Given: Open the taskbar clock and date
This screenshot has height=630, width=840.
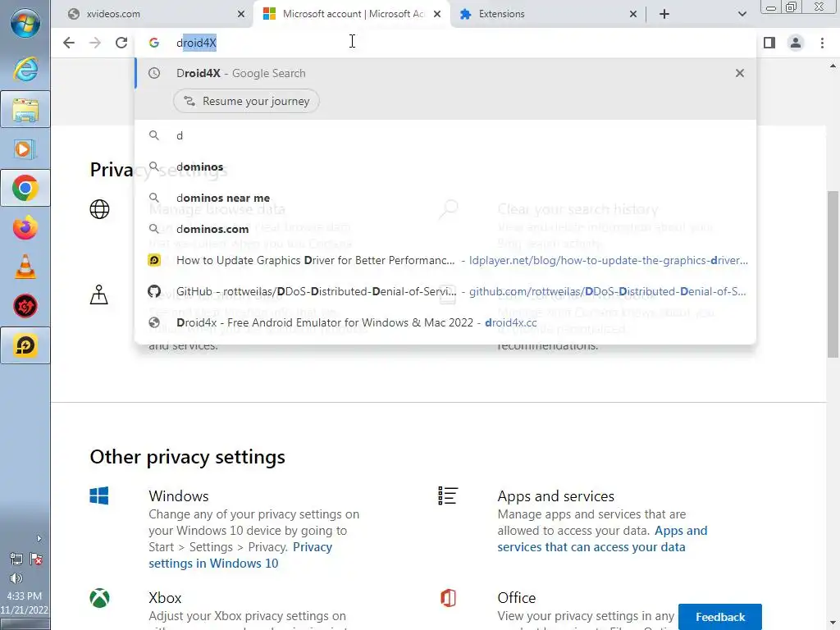Looking at the screenshot, I should coord(24,603).
